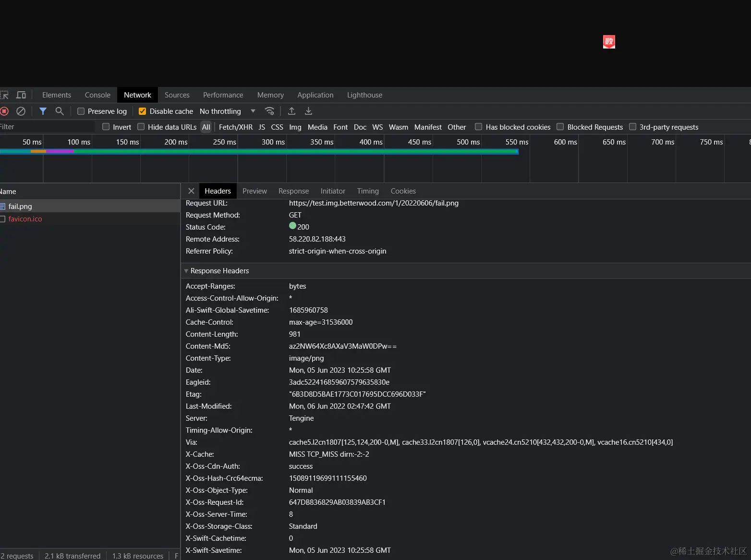The width and height of the screenshot is (751, 560).
Task: Select the Headers detail tab
Action: 218,191
